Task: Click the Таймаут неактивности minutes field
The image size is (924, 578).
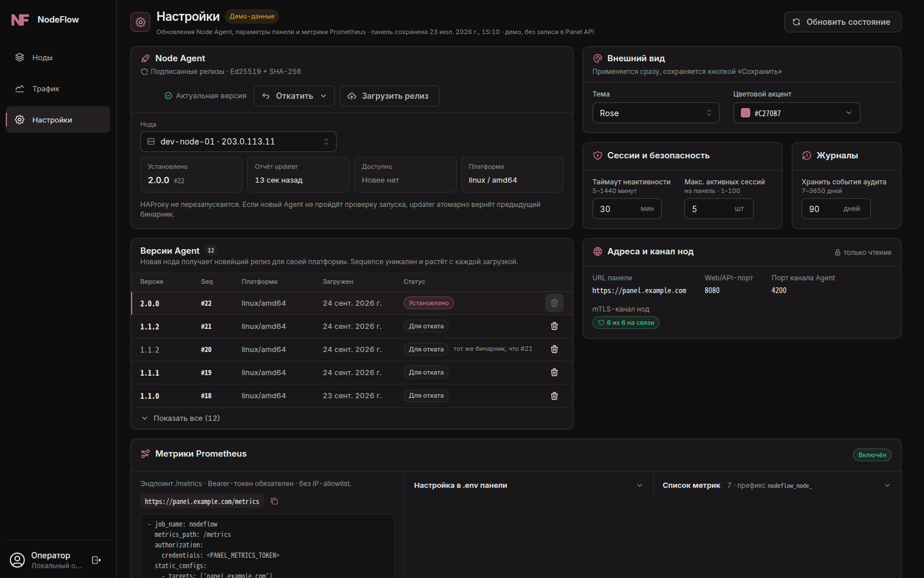Action: (627, 209)
